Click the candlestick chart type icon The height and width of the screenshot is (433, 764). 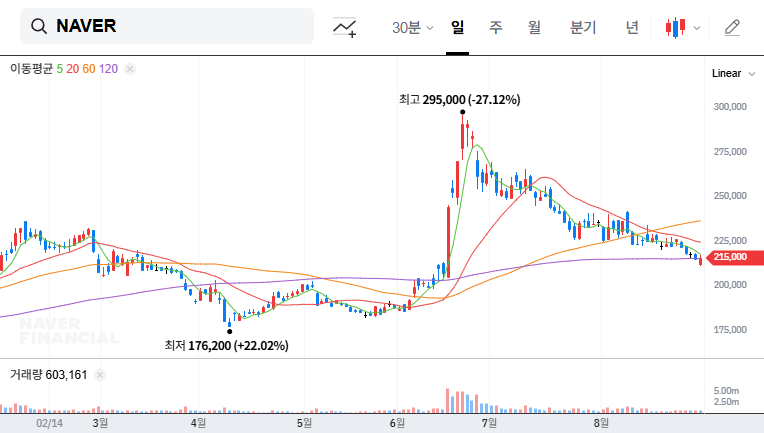point(675,28)
